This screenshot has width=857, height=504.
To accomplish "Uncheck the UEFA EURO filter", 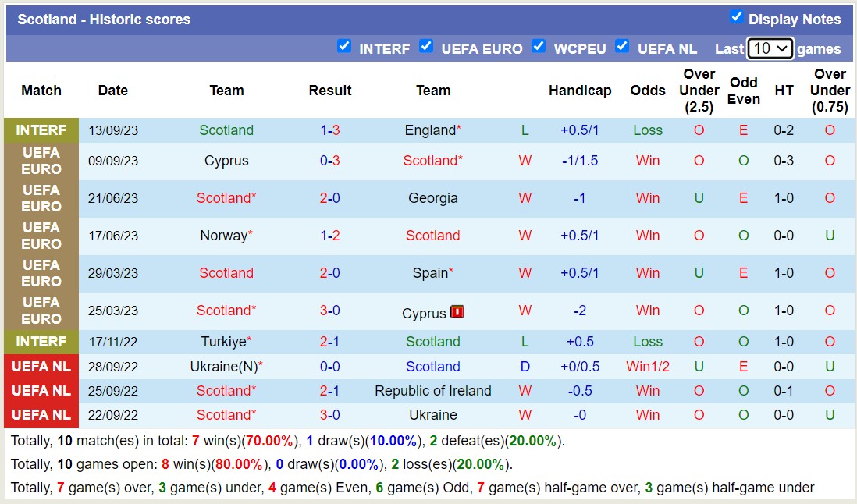I will (x=427, y=47).
